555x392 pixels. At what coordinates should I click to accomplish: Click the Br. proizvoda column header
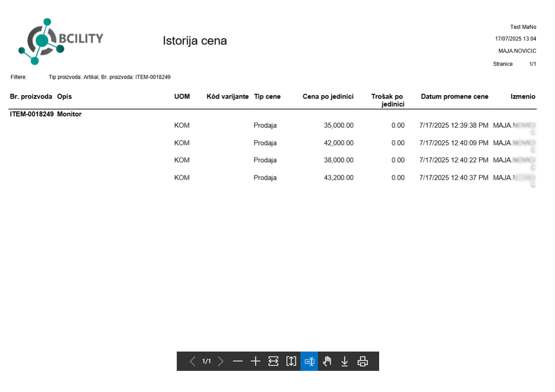pyautogui.click(x=31, y=97)
